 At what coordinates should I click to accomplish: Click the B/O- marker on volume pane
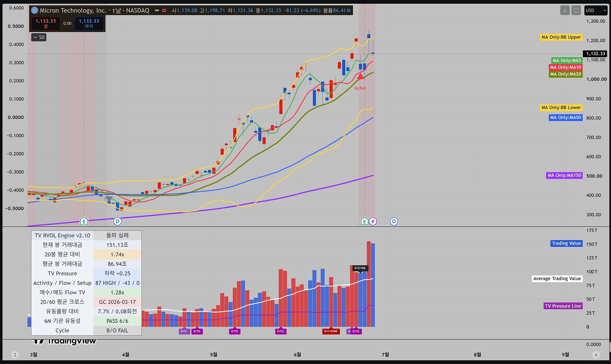pos(184,331)
